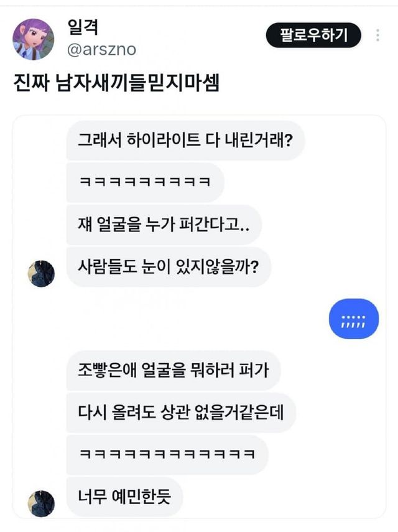Select the tweet text 진짜 남자새끼들믿지마셈
Viewport: 398px width, 532px height.
point(116,84)
